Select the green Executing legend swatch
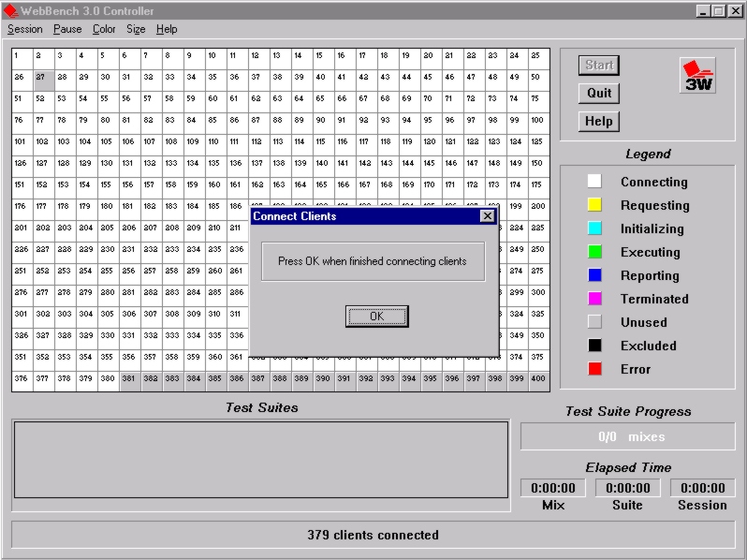 pos(593,252)
